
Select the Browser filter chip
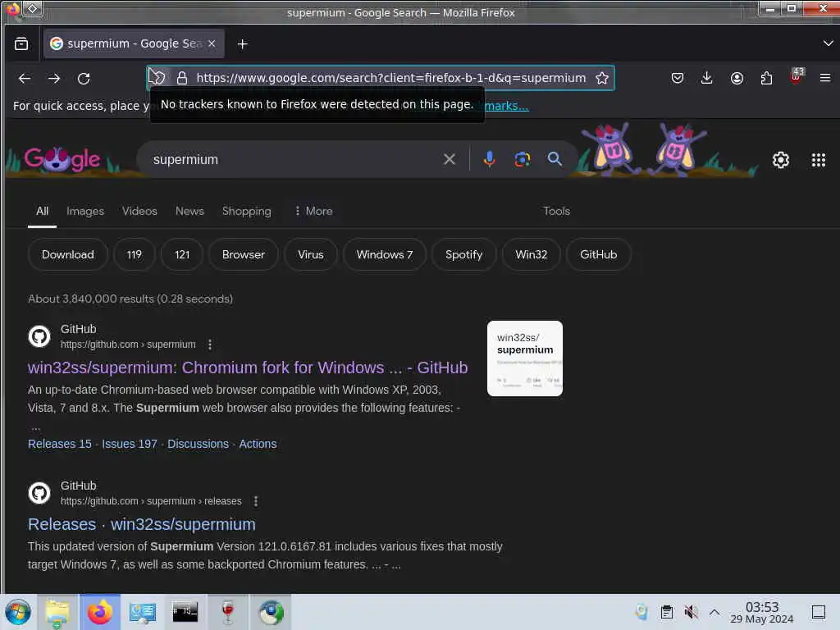click(243, 254)
